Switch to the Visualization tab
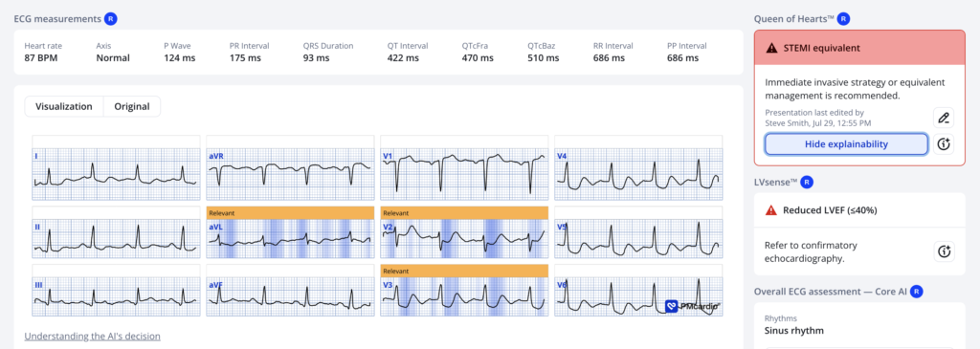 [x=64, y=106]
